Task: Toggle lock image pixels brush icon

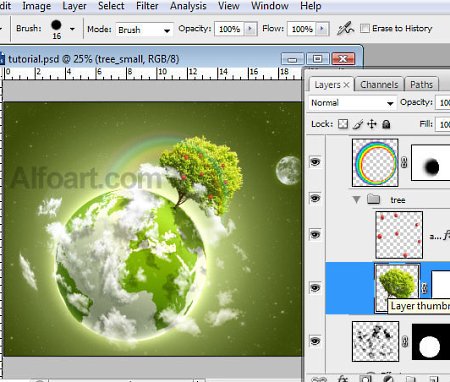Action: 358,124
